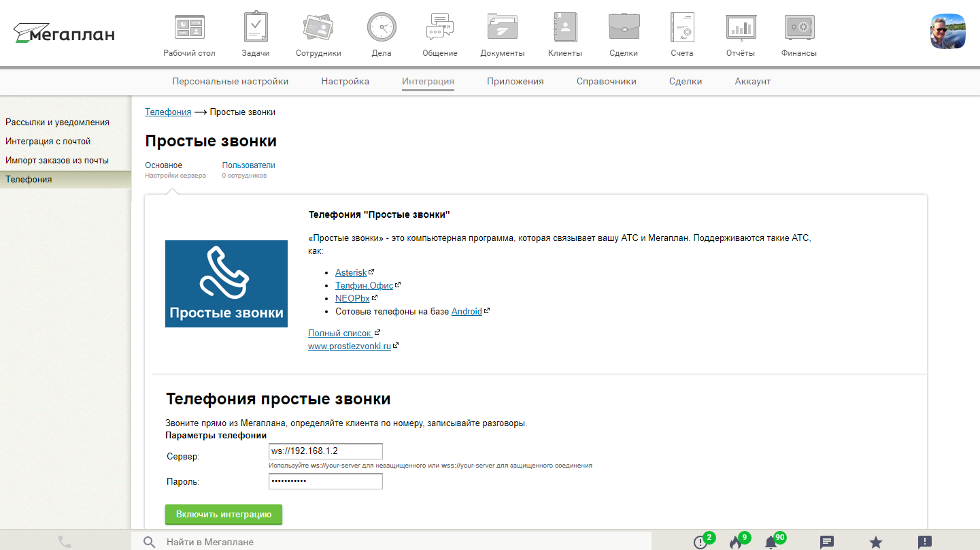Screen dimensions: 980x550
Task: Open the Android link
Action: tap(467, 311)
